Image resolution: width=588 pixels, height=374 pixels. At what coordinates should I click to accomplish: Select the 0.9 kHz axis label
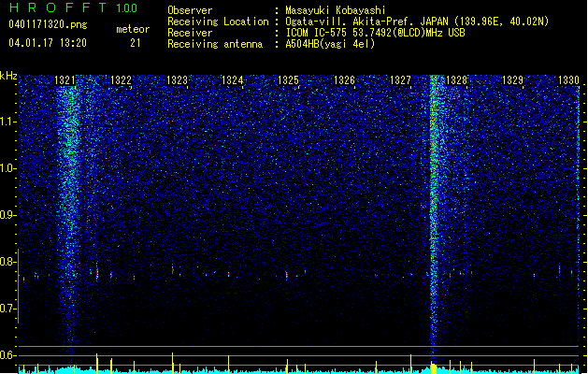click(x=8, y=215)
